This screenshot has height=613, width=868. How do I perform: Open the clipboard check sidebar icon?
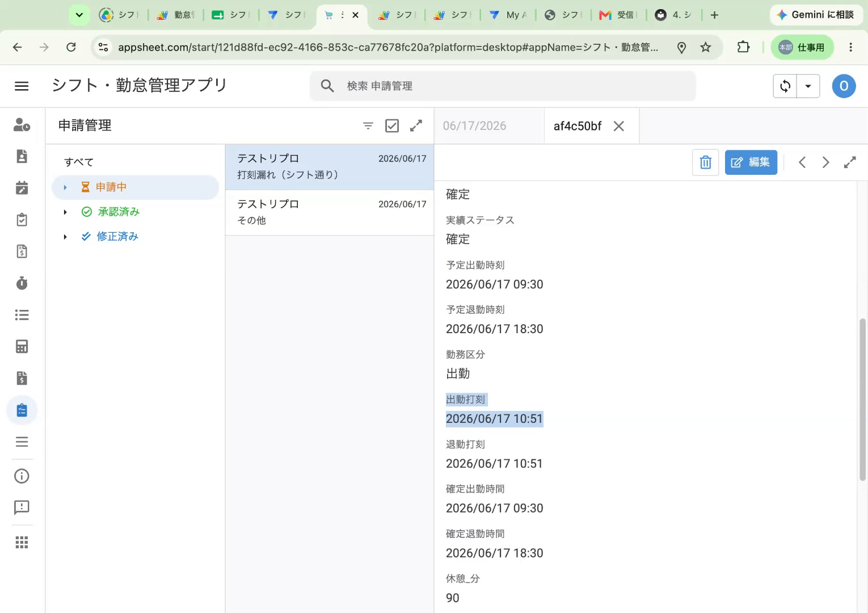tap(22, 220)
